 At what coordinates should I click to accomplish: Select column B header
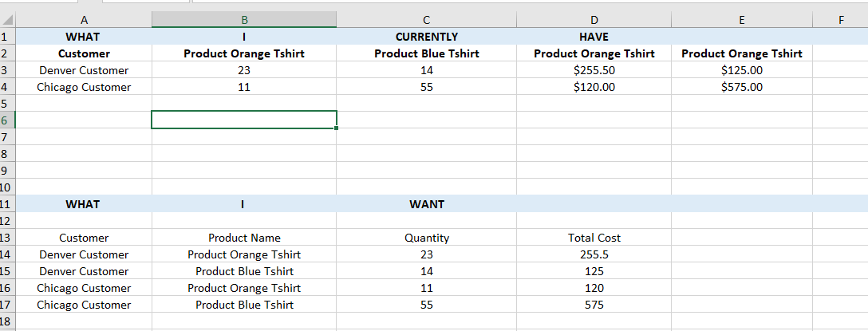[x=243, y=20]
